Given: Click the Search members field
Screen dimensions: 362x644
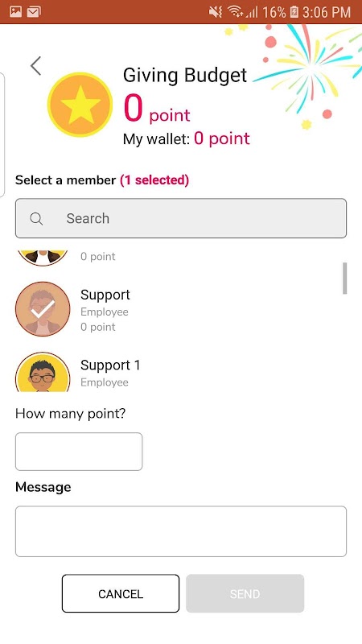Looking at the screenshot, I should 181,218.
